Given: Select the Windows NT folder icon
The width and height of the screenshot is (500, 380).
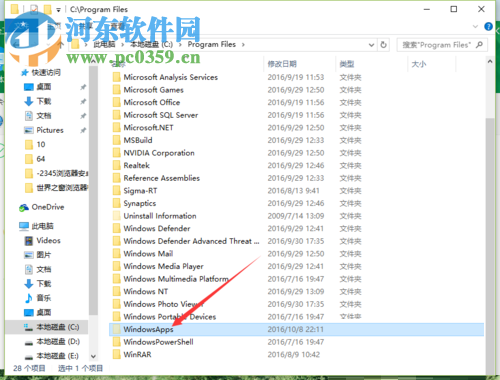Looking at the screenshot, I should tap(116, 292).
